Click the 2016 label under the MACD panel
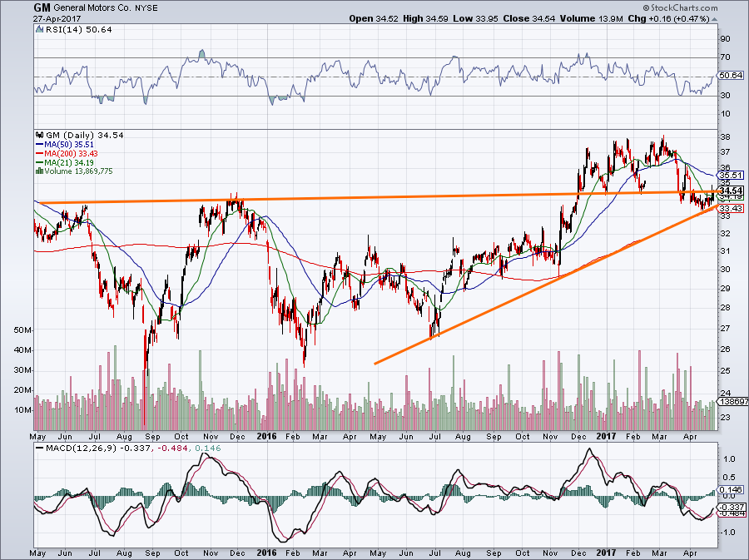749x560 pixels. click(266, 553)
